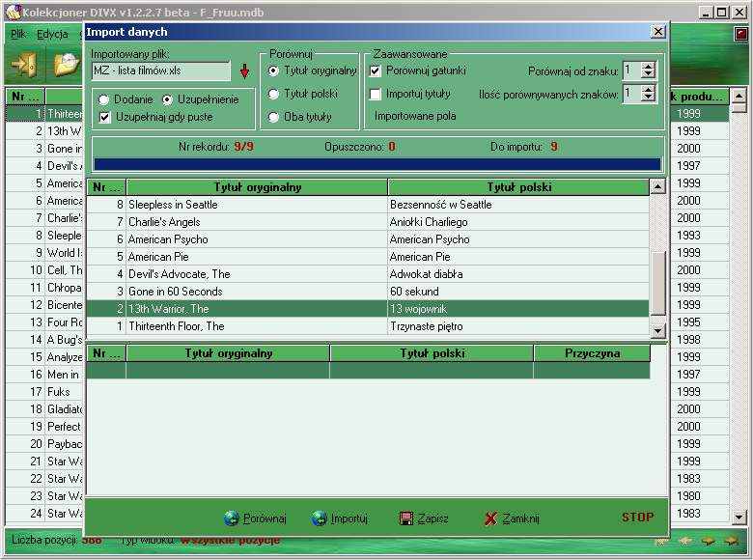Click the red arrow to choose import file
Image resolution: width=753 pixels, height=560 pixels.
[x=244, y=71]
